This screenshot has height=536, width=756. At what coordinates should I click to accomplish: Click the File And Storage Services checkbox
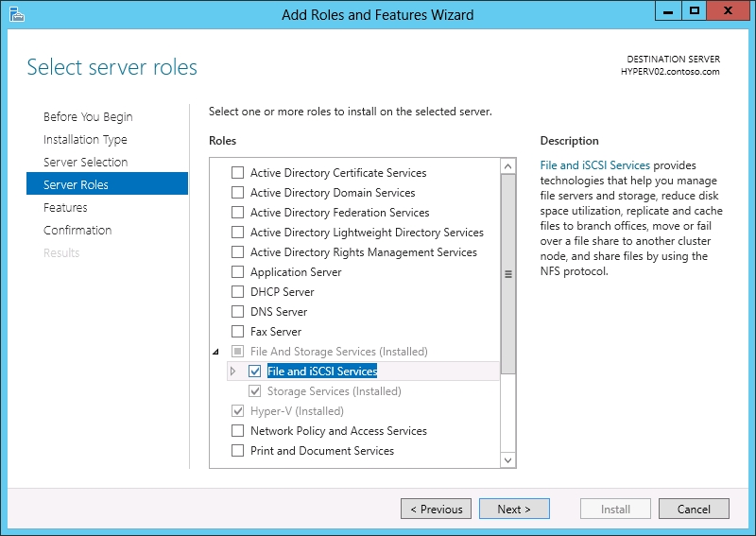click(x=238, y=352)
